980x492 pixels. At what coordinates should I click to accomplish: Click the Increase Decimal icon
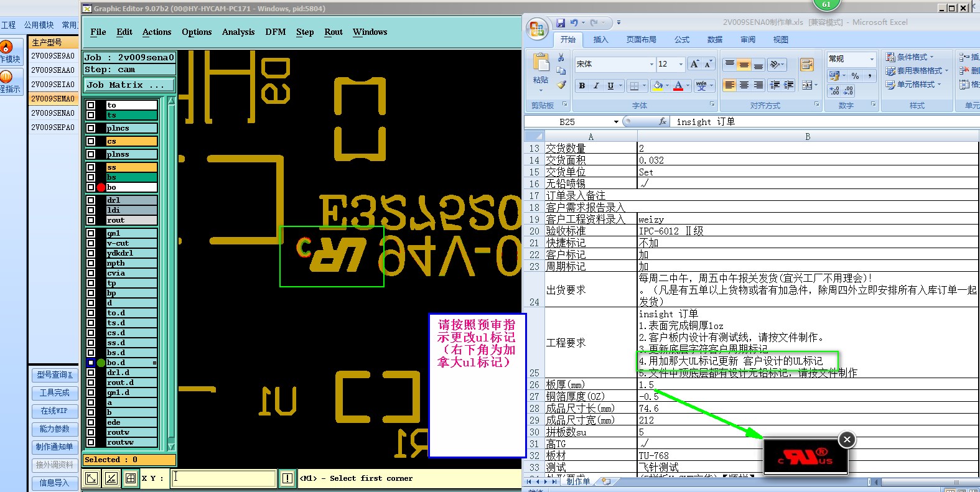point(834,91)
